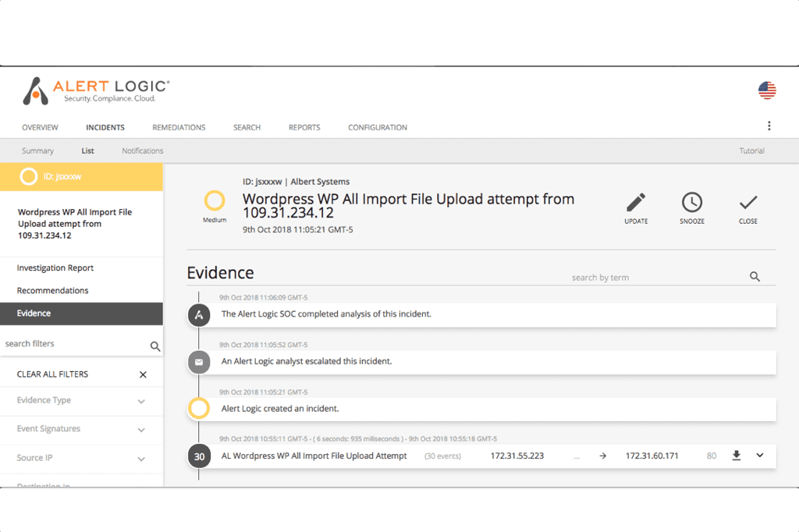This screenshot has height=532, width=799.
Task: Click the Alert Logic logo
Action: coord(96,91)
